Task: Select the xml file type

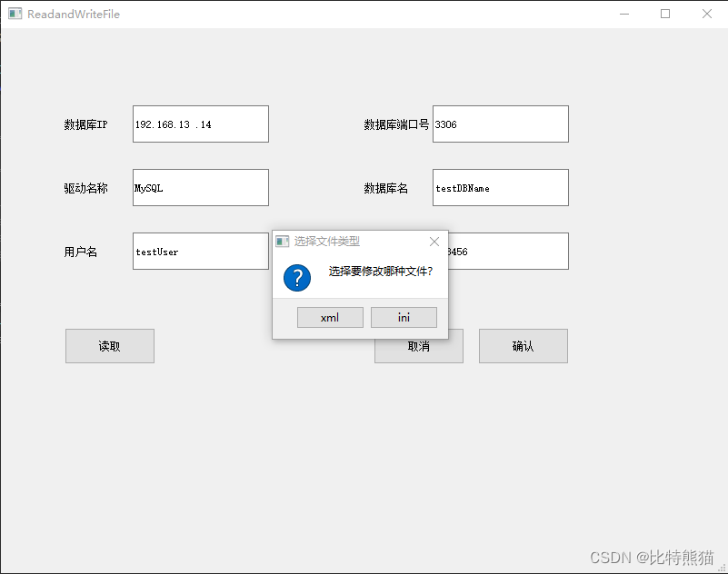Action: point(330,317)
